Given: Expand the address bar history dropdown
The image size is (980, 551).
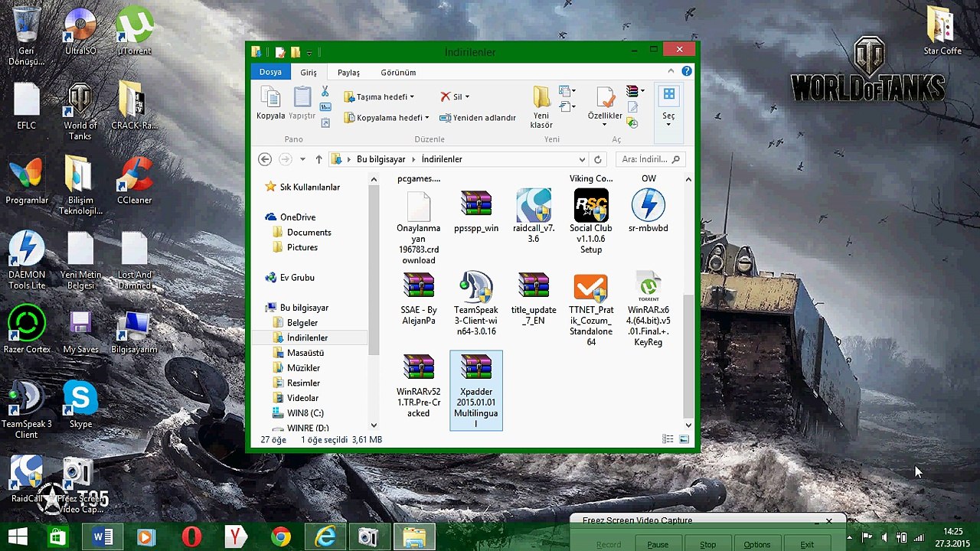Looking at the screenshot, I should (x=582, y=159).
